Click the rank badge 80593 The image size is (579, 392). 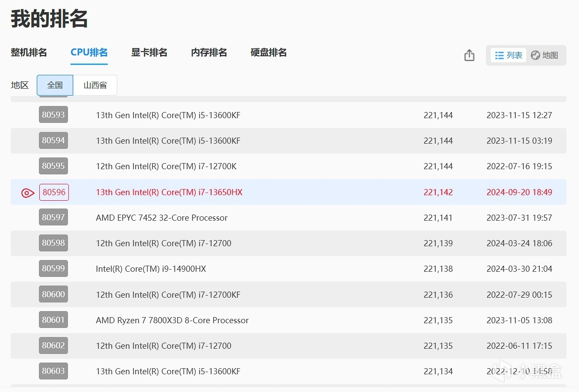click(53, 115)
